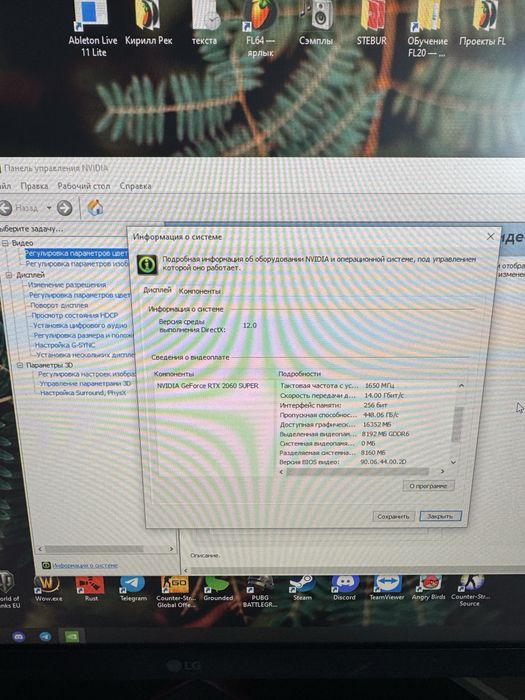The height and width of the screenshot is (700, 525).
Task: Select Регулировка размера и положения
Action: coord(83,335)
